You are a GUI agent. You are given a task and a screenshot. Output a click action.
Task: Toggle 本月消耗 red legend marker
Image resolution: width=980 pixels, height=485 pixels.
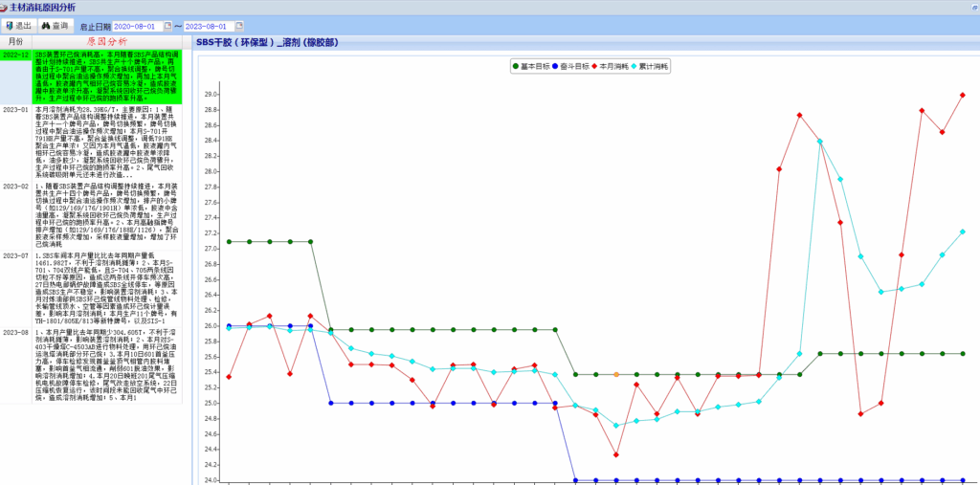click(593, 67)
